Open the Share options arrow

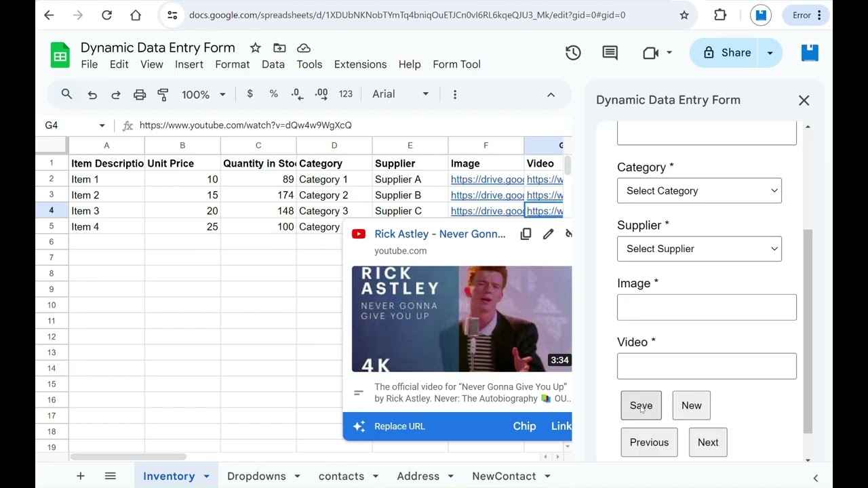coord(770,53)
